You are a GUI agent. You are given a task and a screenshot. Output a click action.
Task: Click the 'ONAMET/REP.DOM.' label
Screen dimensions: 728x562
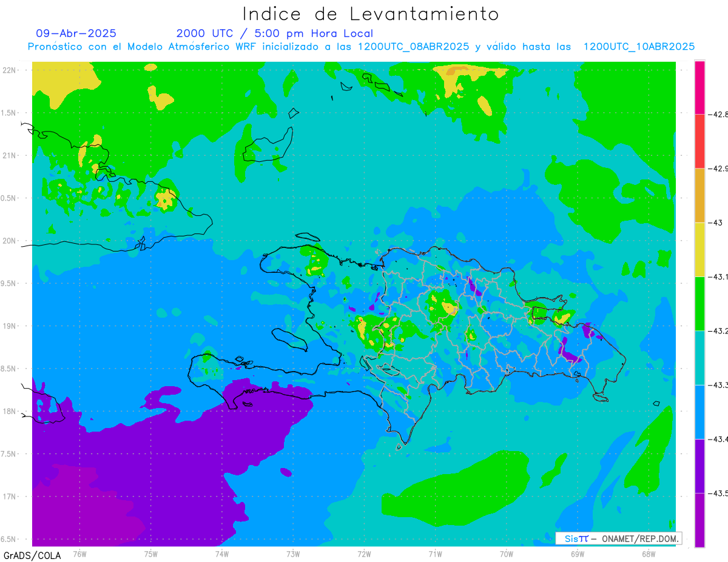pos(639,538)
